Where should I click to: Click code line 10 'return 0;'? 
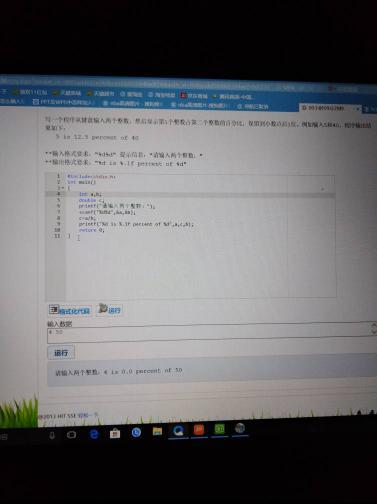[x=92, y=230]
